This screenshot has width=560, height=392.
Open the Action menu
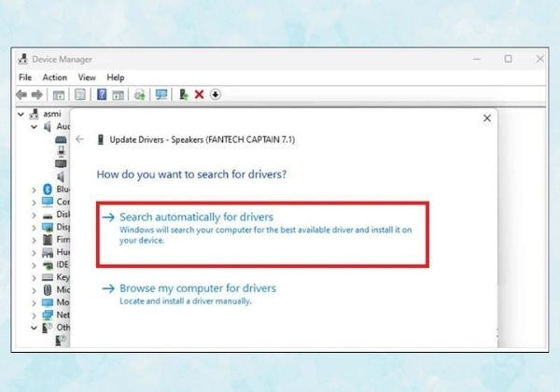(55, 77)
